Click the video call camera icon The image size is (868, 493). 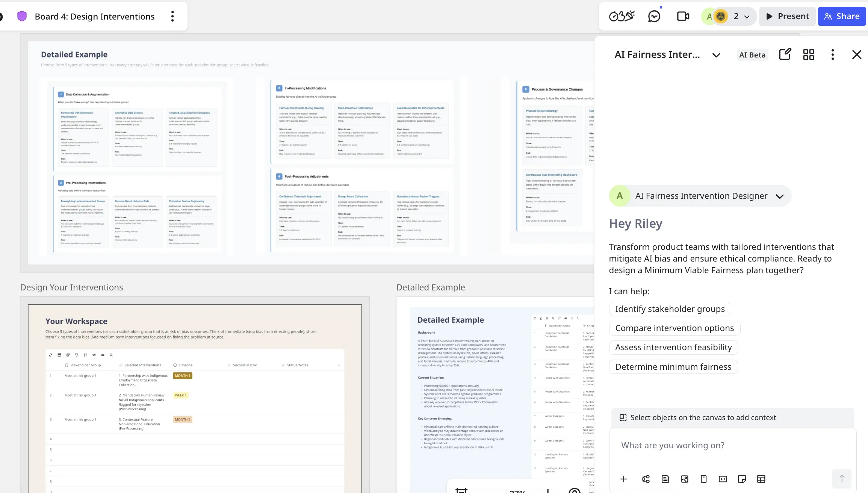(683, 17)
